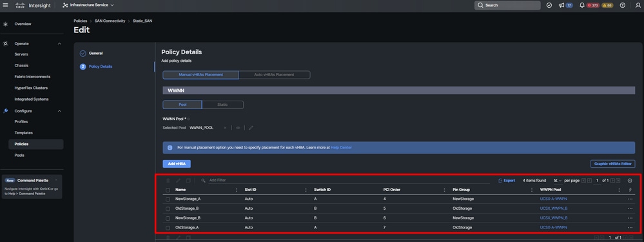Image resolution: width=644 pixels, height=242 pixels.
Task: Open row actions ellipsis for OldStorage_A
Action: pos(630,228)
